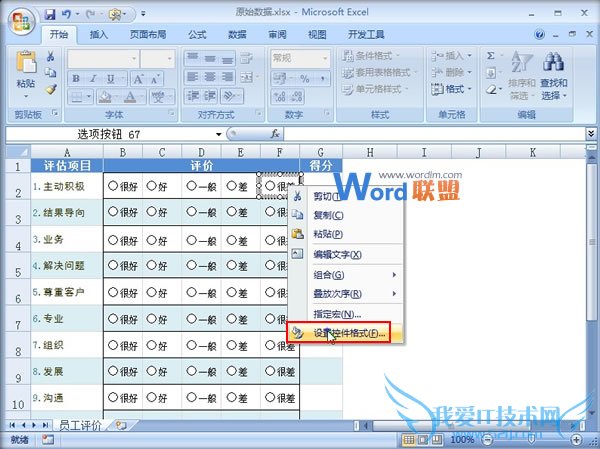The height and width of the screenshot is (449, 600).
Task: Expand the formula bar chevron
Action: point(591,134)
